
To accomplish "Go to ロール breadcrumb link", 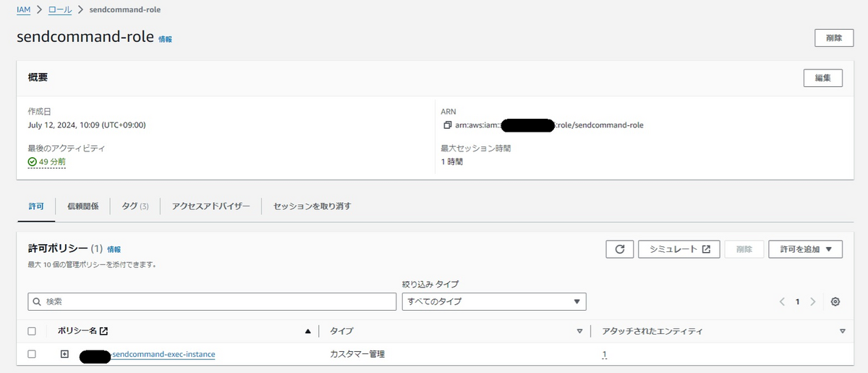I will (x=59, y=12).
